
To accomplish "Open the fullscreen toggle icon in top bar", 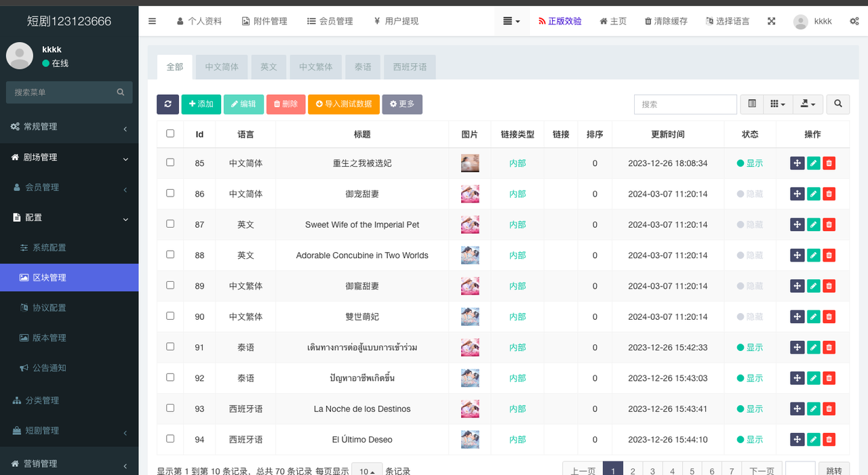I will tap(771, 21).
